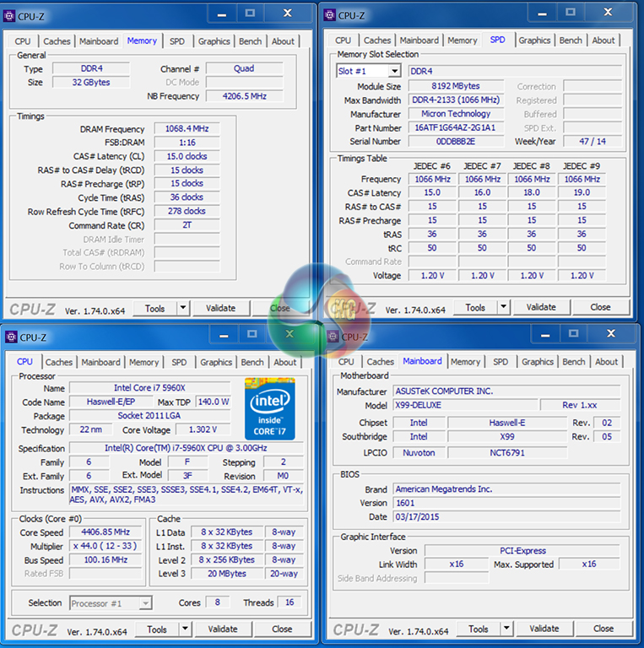Click Close button in Mainboard window
Viewport: 644px width, 648px height.
click(x=603, y=628)
